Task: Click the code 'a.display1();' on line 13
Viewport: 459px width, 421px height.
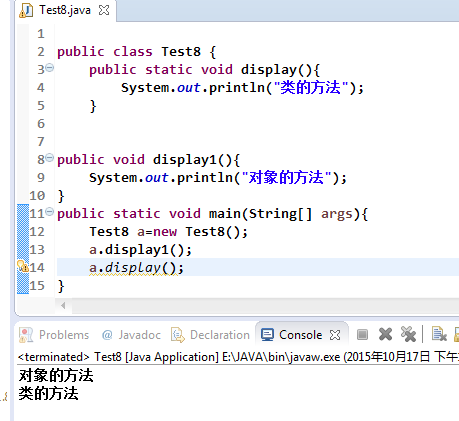Action: (140, 250)
